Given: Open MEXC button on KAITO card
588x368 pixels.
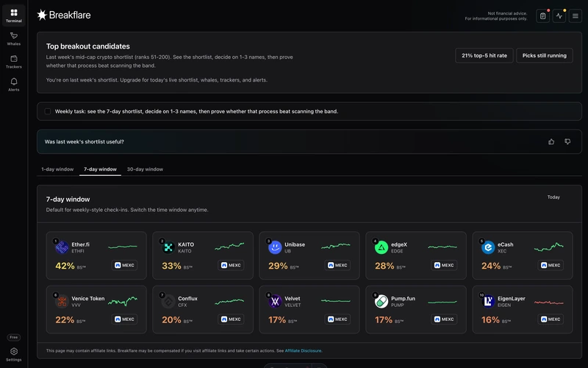Looking at the screenshot, I should [x=231, y=265].
